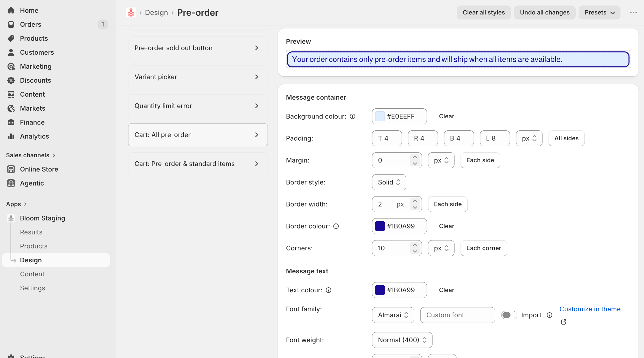Open Pre-order sold out button section
644x358 pixels.
198,48
